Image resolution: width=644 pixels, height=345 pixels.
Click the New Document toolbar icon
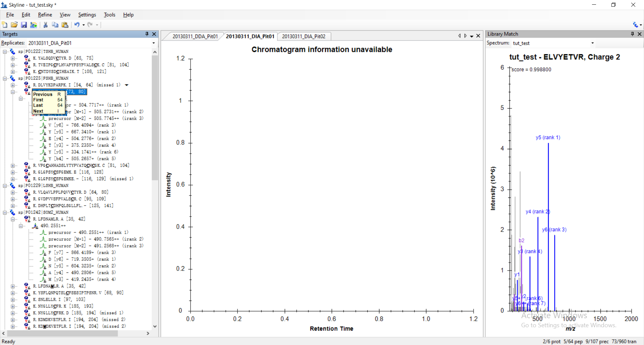(4, 25)
